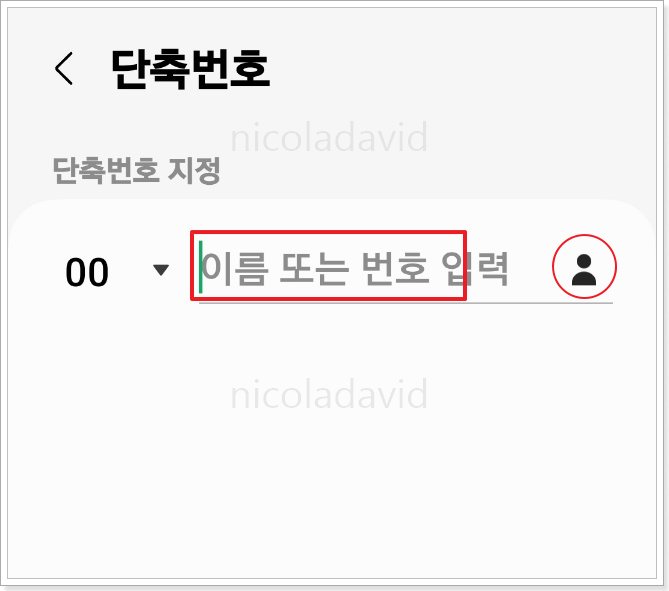
Task: Tap the back chevron beside 단축번호
Action: point(64,68)
